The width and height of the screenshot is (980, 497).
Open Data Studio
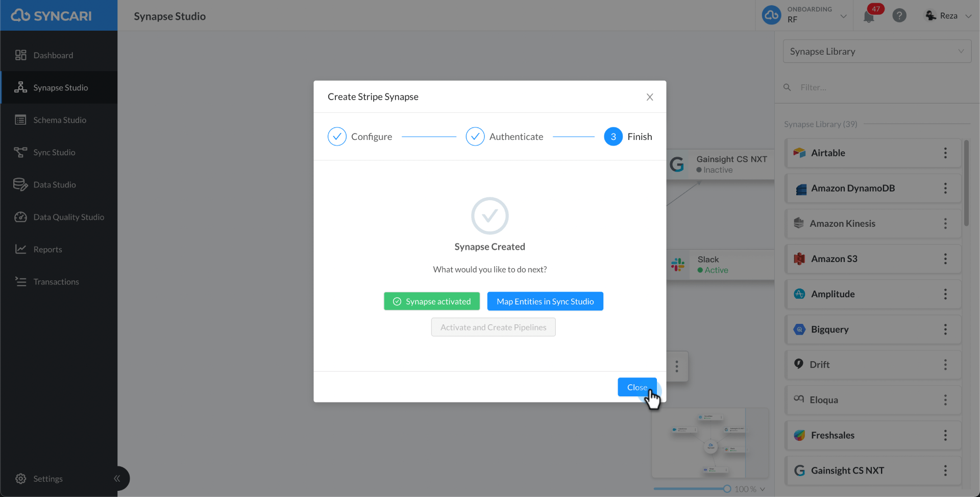(59, 184)
